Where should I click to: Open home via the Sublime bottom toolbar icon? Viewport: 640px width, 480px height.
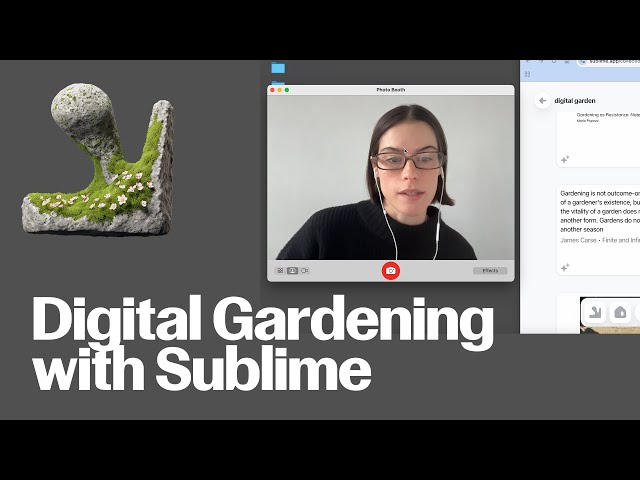coord(620,313)
